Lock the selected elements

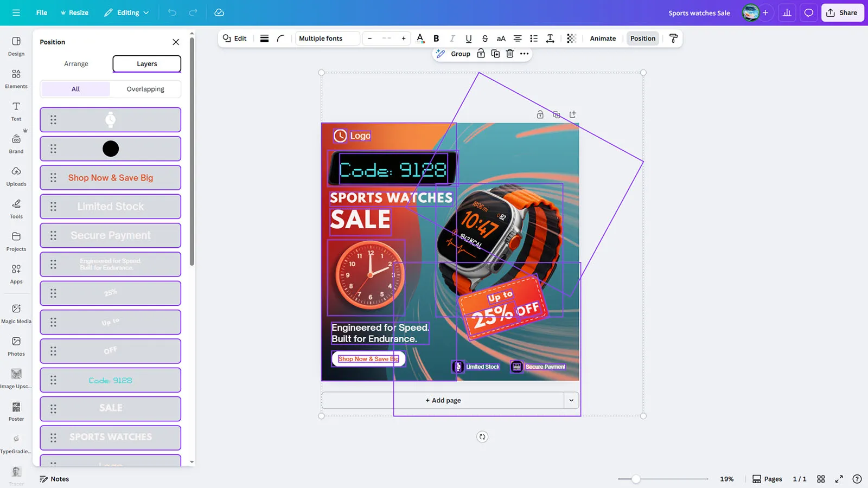[481, 54]
